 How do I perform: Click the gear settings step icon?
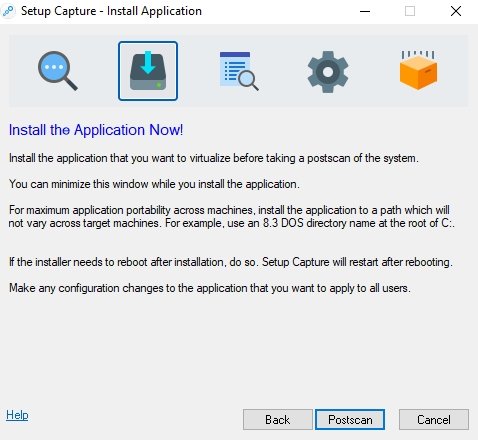328,71
